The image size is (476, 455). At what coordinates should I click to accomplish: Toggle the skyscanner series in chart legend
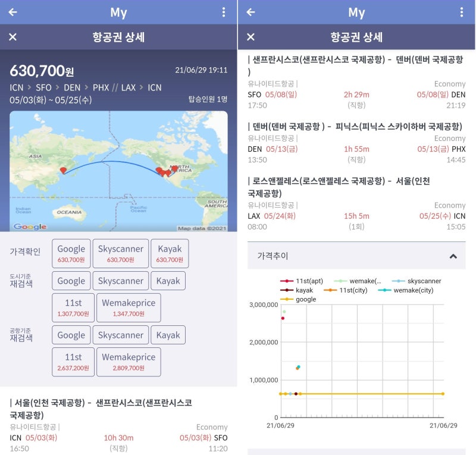pos(416,281)
